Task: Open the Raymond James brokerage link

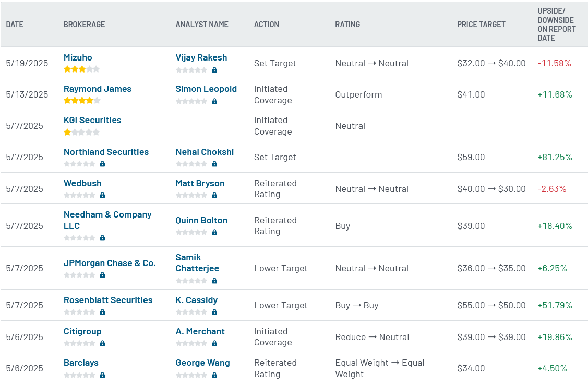Action: [x=98, y=89]
